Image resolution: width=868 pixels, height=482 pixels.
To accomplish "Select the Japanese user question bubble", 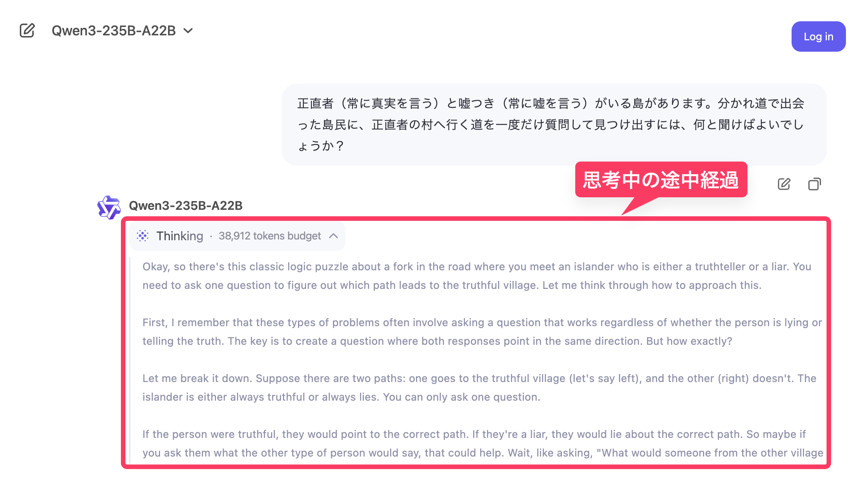I will (x=554, y=125).
